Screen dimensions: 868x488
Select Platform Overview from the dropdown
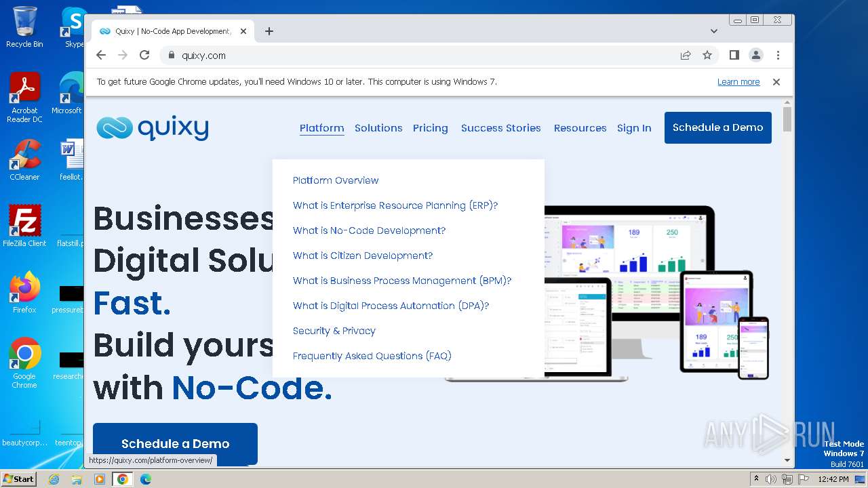point(336,180)
